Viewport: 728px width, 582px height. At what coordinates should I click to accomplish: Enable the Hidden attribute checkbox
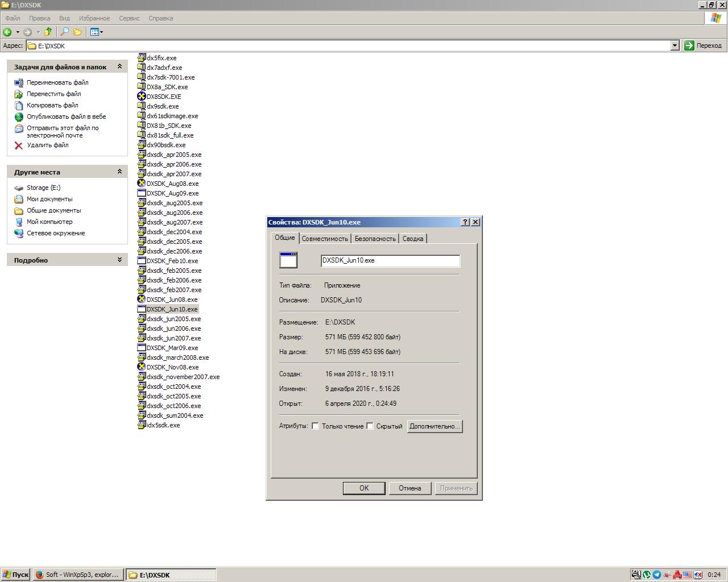point(370,426)
